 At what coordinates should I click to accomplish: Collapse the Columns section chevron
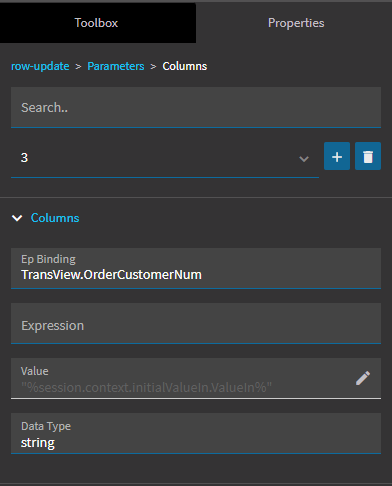pos(17,218)
